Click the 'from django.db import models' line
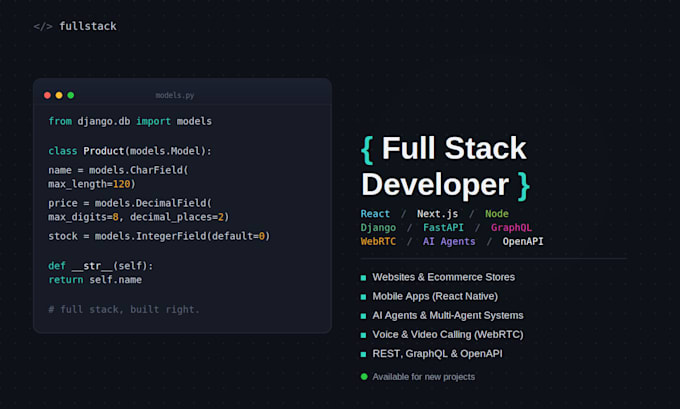680x409 pixels. 130,121
